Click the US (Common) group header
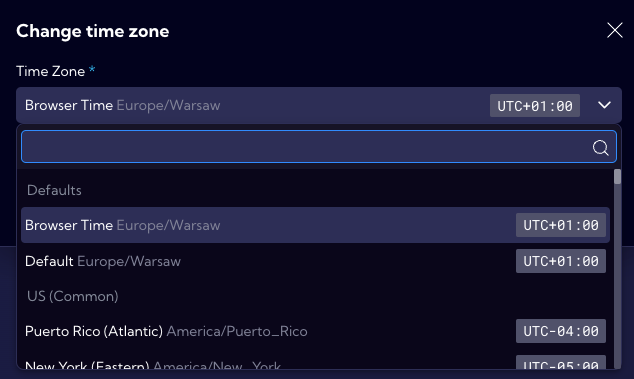The width and height of the screenshot is (634, 379). click(73, 296)
